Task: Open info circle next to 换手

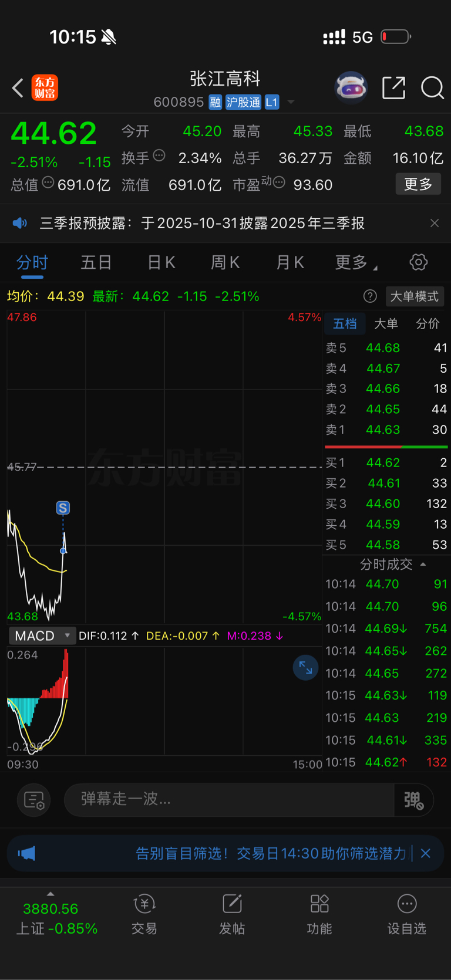Action: point(159,156)
